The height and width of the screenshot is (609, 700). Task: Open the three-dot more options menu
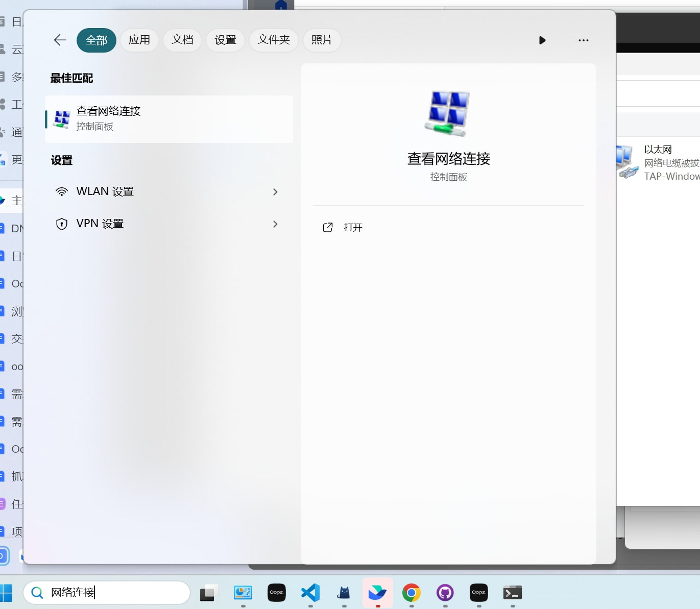click(584, 40)
